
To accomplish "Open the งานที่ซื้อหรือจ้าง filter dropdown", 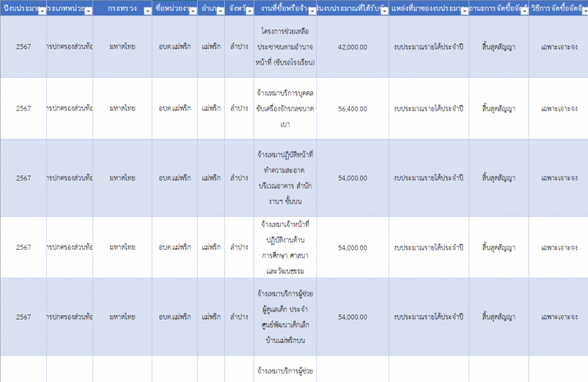I will [x=311, y=10].
